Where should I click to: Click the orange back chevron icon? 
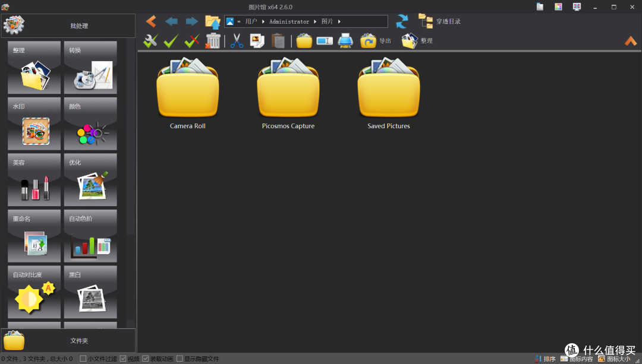pyautogui.click(x=151, y=21)
